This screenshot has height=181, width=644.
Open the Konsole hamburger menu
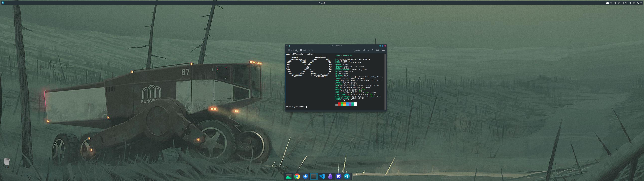[383, 50]
